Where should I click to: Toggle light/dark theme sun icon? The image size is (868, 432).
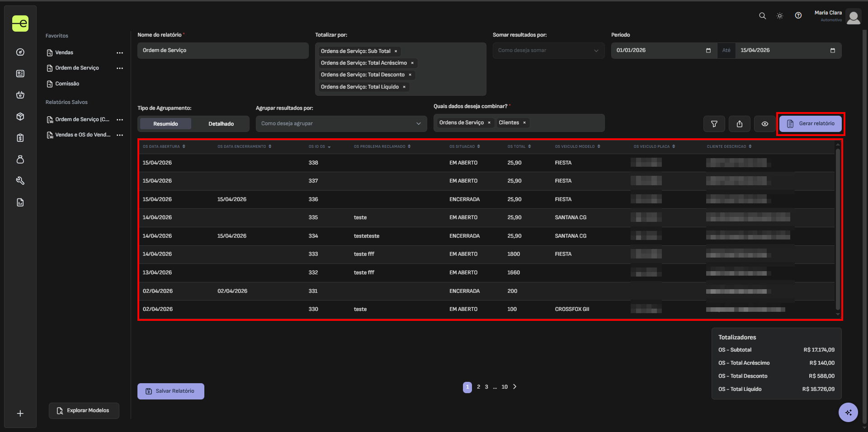(780, 16)
